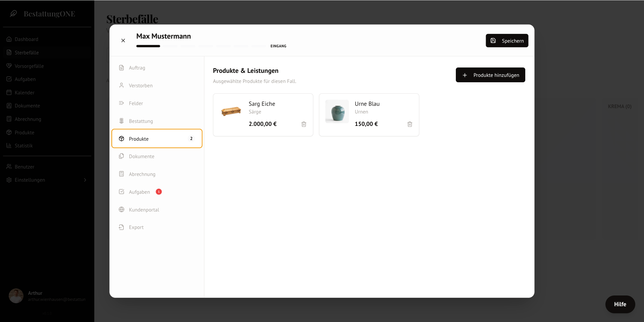This screenshot has width=644, height=322.
Task: Open the dialog's Dokumente tab
Action: (157, 156)
